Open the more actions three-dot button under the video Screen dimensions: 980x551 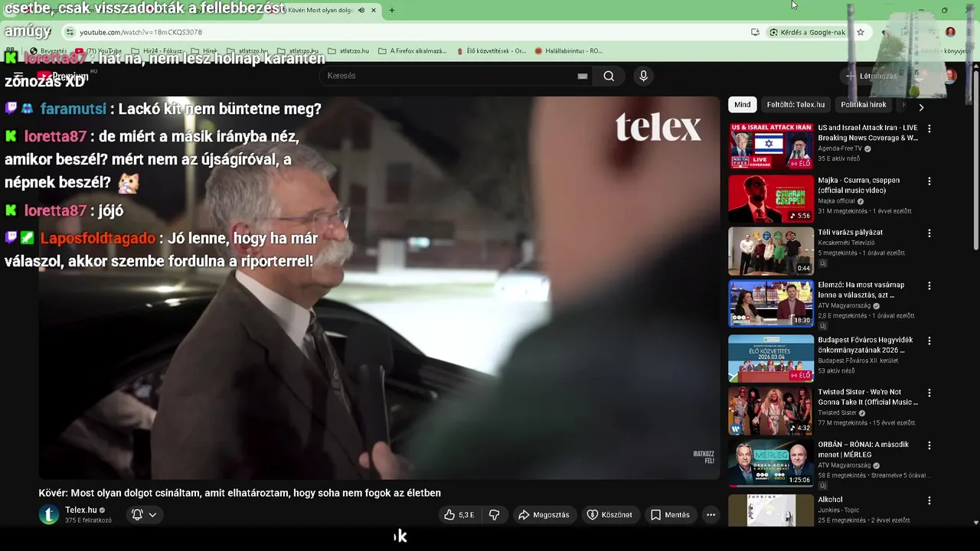(710, 515)
